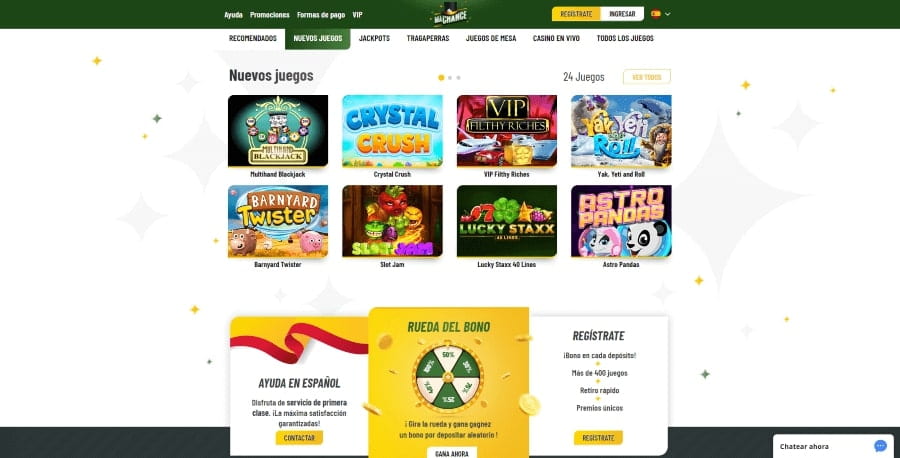Open the Spanish flag language selector

point(655,14)
